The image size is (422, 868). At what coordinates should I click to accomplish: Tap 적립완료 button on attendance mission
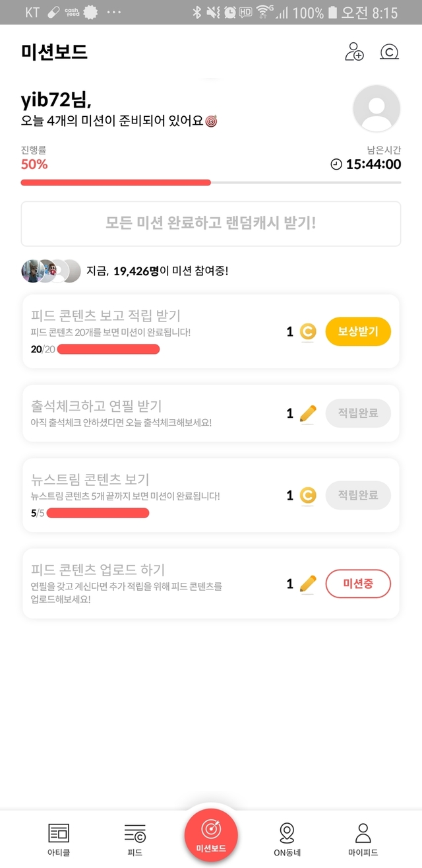tap(358, 413)
